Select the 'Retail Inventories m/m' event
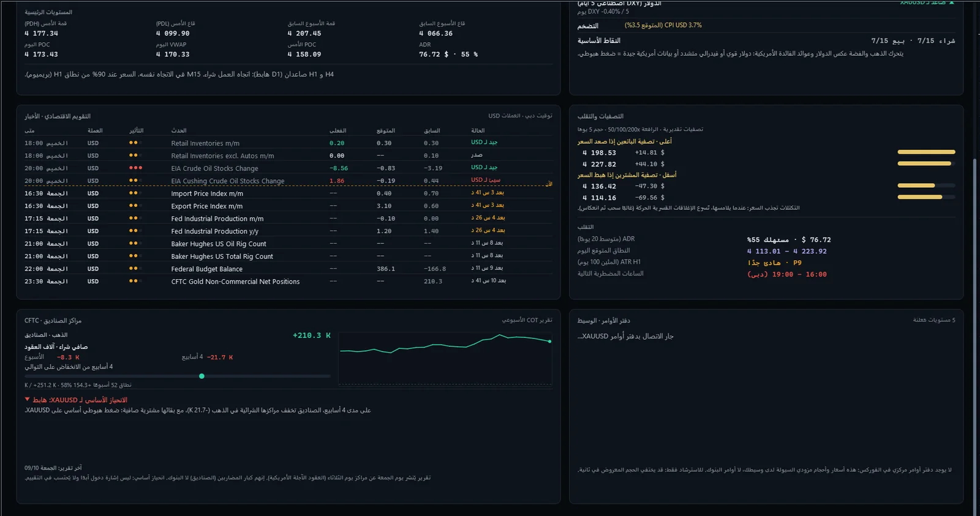 [x=205, y=143]
